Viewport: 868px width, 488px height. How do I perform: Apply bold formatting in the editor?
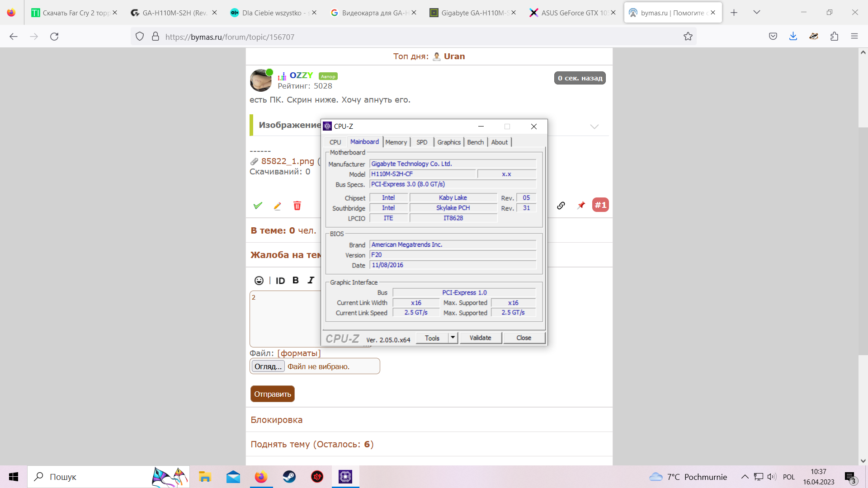click(x=295, y=280)
